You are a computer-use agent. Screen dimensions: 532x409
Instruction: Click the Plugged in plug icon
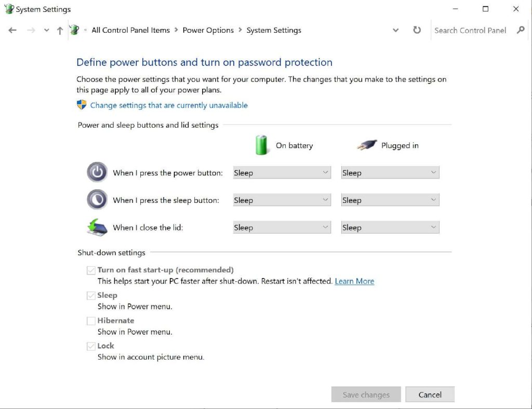tap(367, 145)
